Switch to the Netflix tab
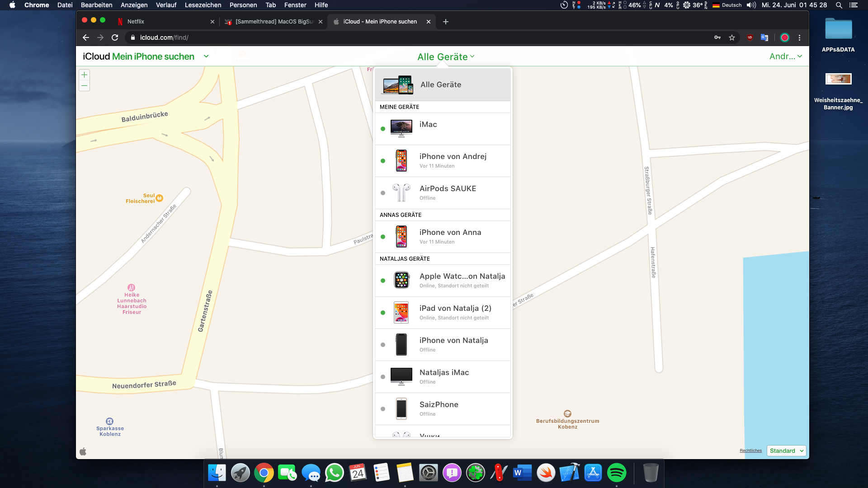Image resolution: width=868 pixels, height=488 pixels. (163, 22)
